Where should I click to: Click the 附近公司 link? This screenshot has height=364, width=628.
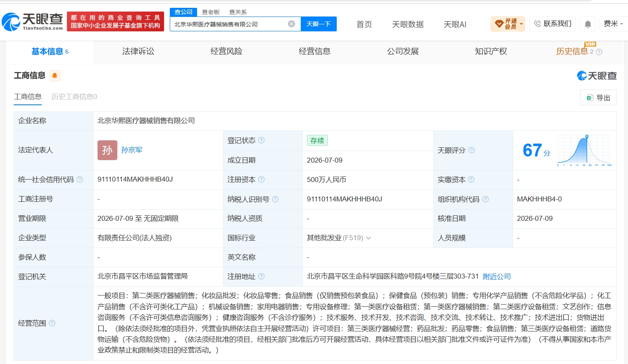tap(497, 277)
